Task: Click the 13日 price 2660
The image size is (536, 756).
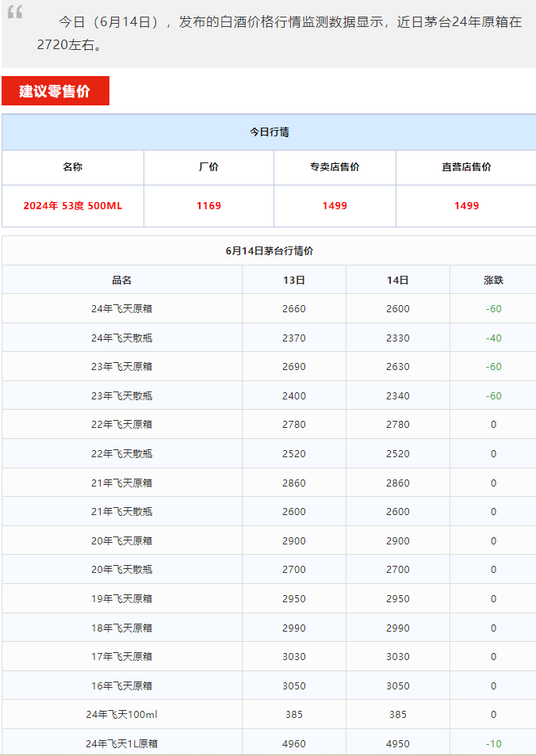Action: pyautogui.click(x=294, y=308)
